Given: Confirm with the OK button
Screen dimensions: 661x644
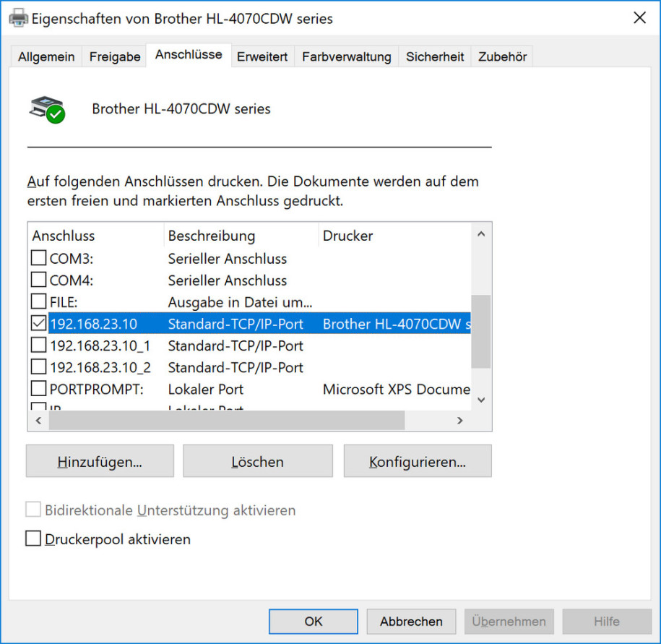Looking at the screenshot, I should click(x=314, y=621).
